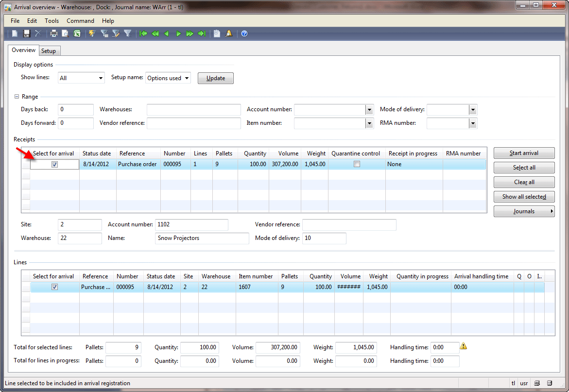Click the Status date column header in Receipts
The image size is (569, 392).
[x=97, y=153]
